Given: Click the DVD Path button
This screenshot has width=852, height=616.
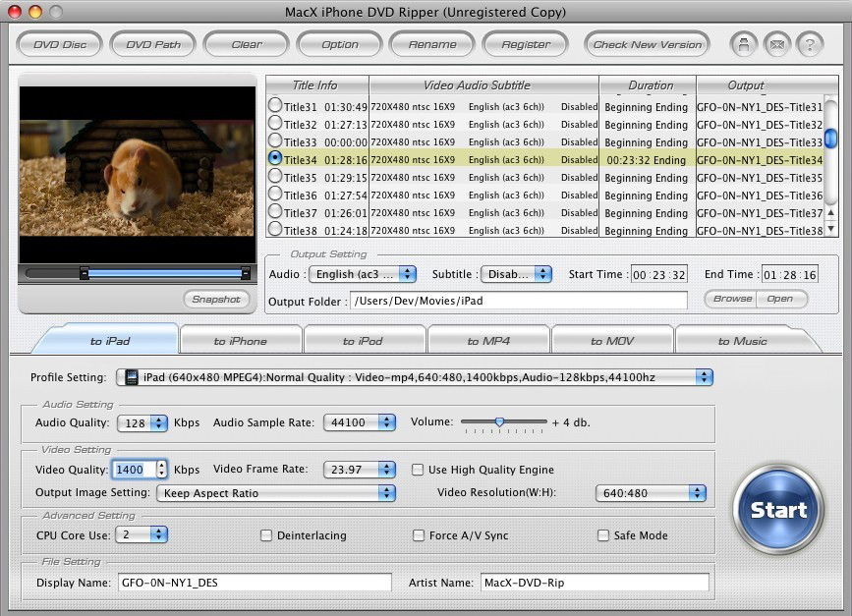Looking at the screenshot, I should coord(153,44).
